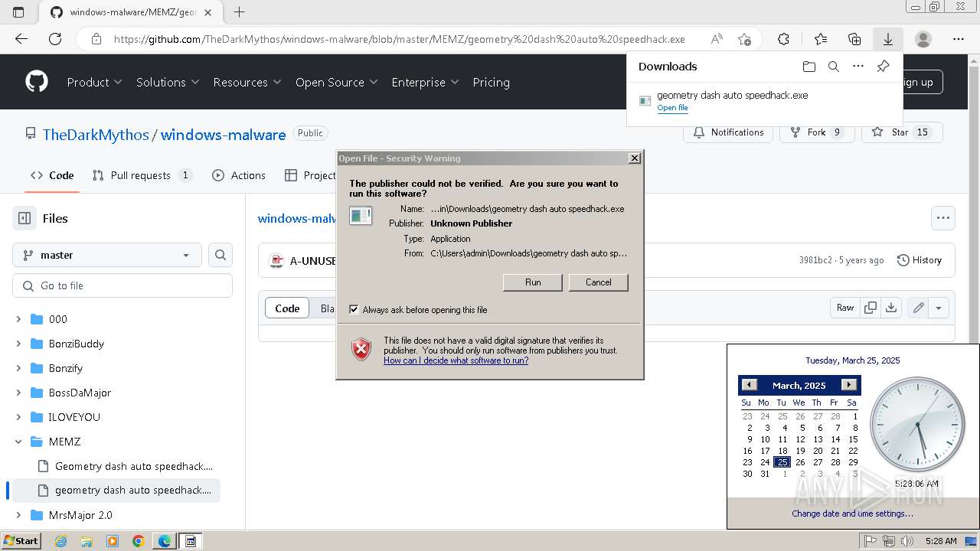
Task: Switch to the Pull requests tab
Action: [142, 175]
